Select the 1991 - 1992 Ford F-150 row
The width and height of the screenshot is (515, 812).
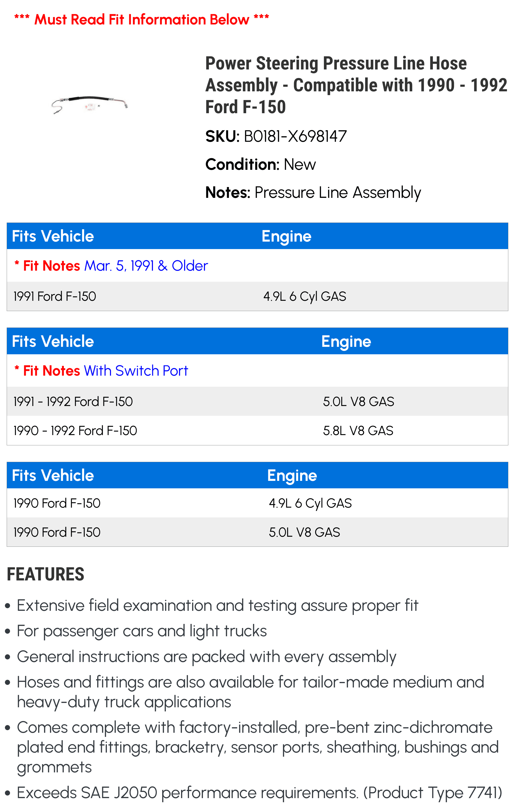[73, 402]
